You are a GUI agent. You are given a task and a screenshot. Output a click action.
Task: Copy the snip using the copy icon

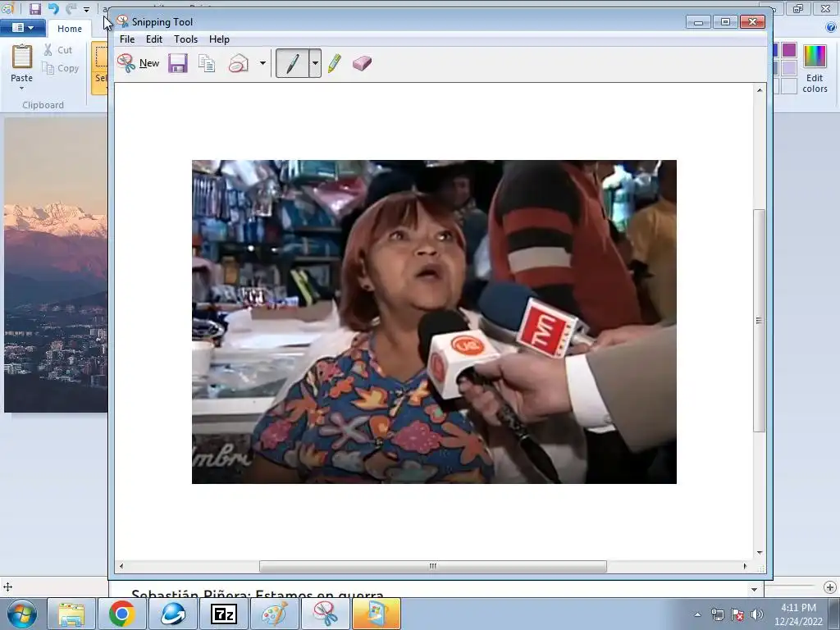pyautogui.click(x=207, y=63)
